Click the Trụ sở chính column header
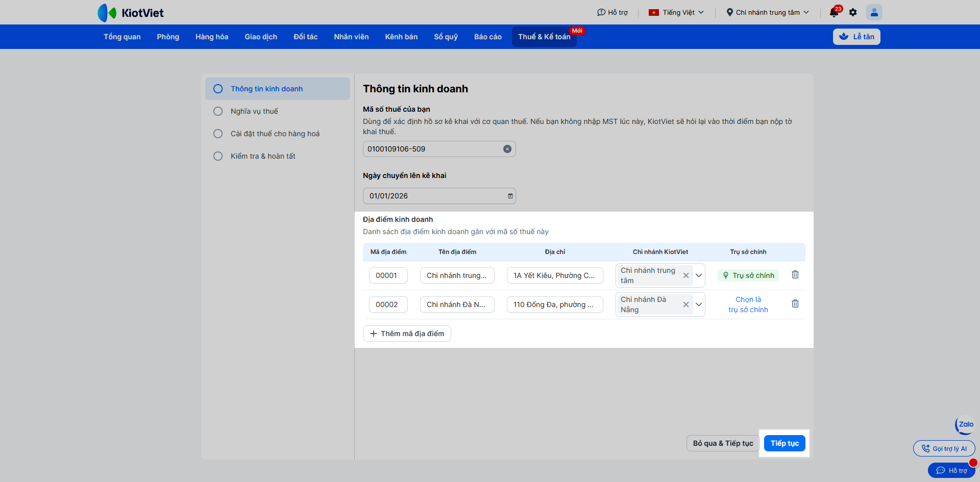This screenshot has width=980, height=482. pos(748,252)
